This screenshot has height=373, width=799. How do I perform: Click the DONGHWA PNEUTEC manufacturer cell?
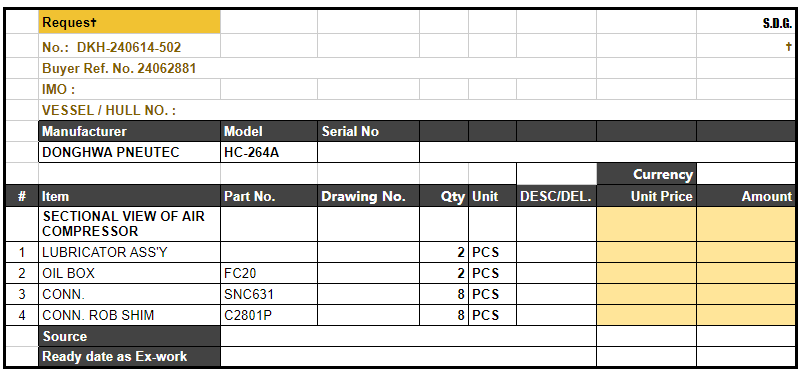[x=129, y=152]
